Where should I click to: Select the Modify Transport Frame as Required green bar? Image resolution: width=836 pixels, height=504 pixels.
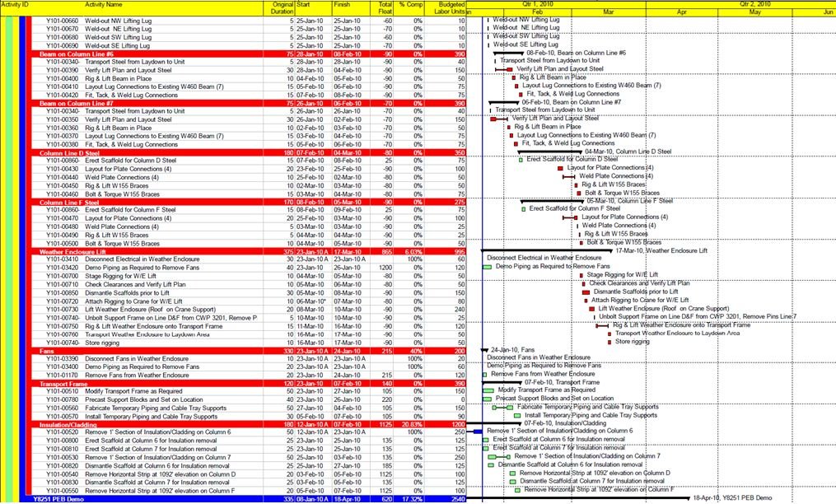pos(488,390)
